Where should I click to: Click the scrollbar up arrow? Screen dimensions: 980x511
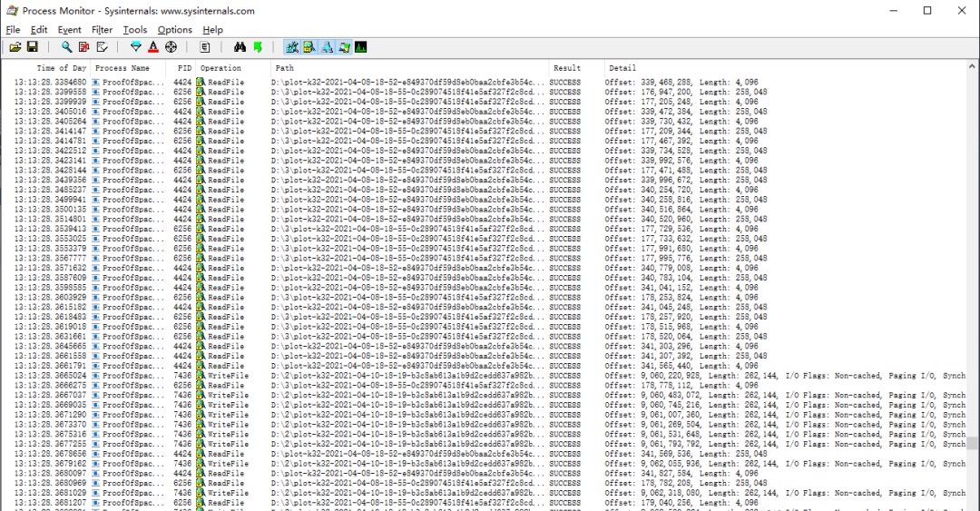[972, 65]
